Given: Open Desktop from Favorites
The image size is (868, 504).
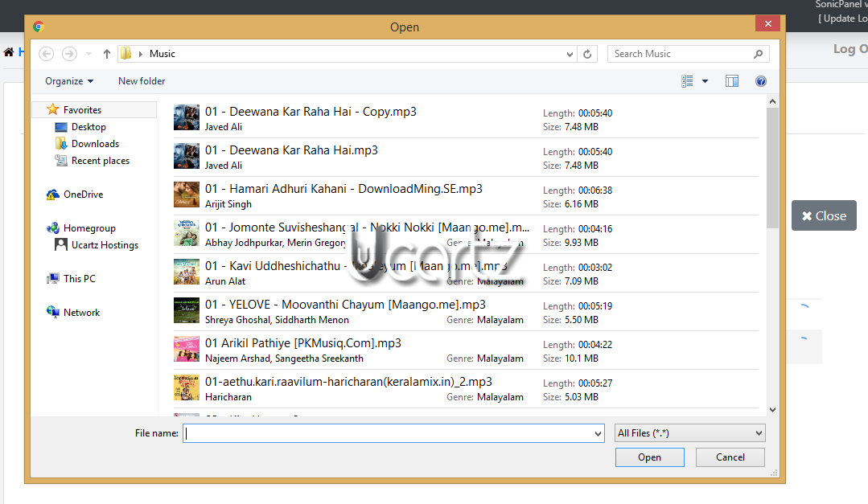Looking at the screenshot, I should [88, 127].
